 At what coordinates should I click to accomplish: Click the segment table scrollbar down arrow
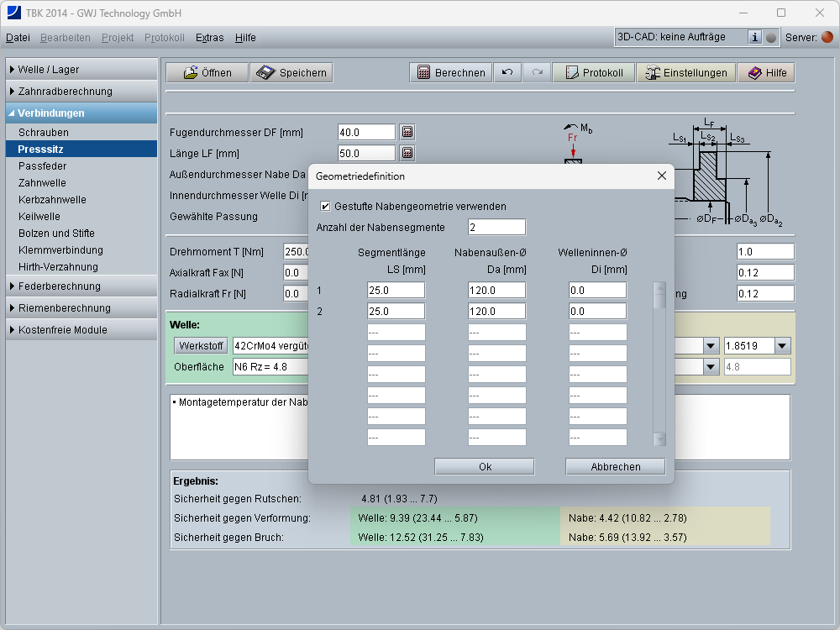659,438
